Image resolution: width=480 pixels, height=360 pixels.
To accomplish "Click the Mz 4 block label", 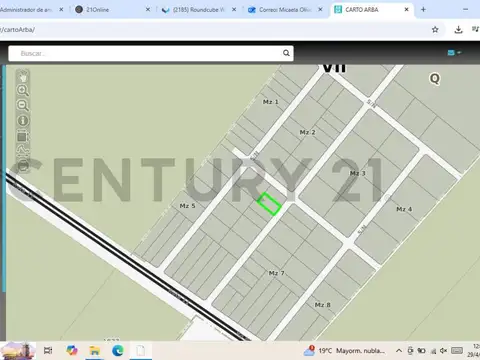I will click(404, 209).
